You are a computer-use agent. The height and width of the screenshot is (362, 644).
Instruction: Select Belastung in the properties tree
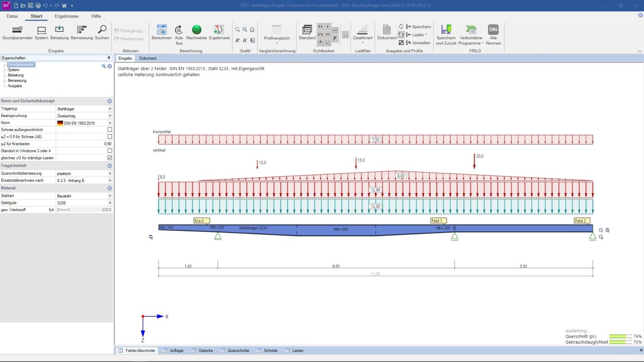click(x=16, y=75)
